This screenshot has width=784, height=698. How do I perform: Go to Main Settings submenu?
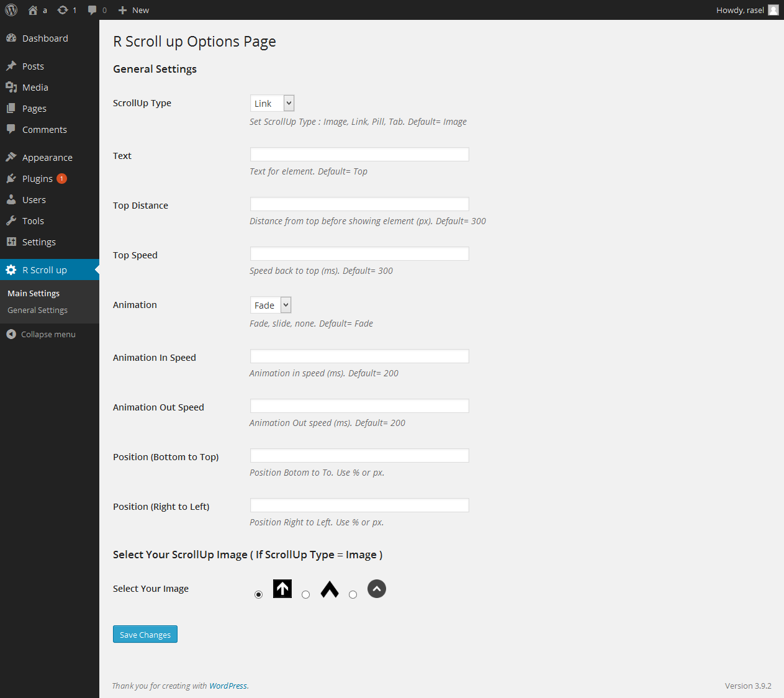(34, 293)
